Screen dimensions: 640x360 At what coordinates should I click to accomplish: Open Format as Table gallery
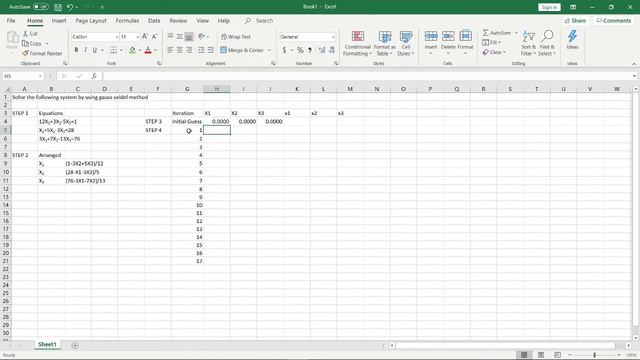384,43
